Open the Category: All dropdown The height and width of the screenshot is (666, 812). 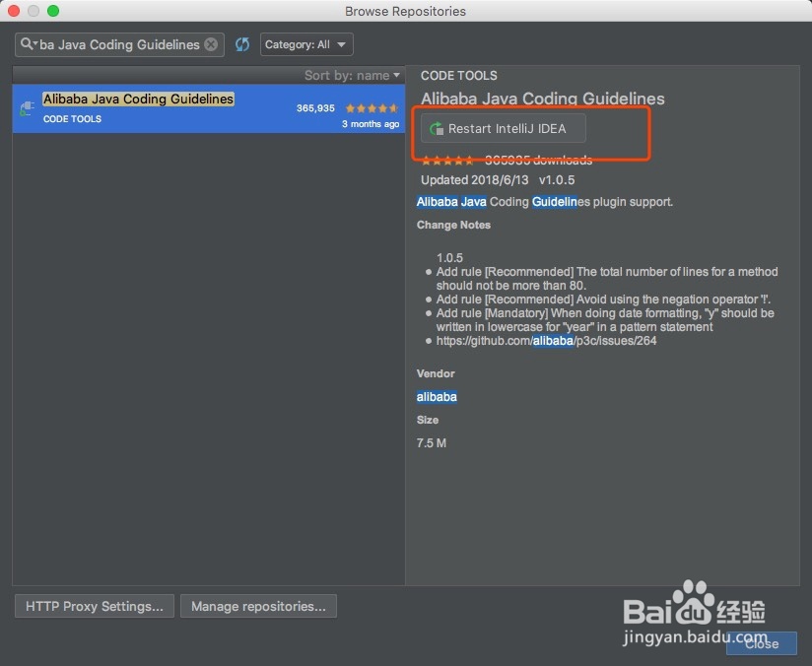click(306, 44)
